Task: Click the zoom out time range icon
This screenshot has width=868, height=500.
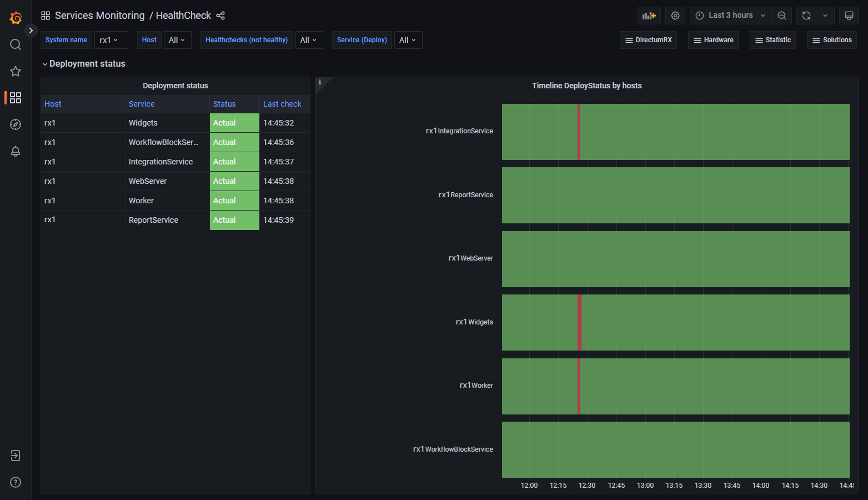Action: click(782, 16)
